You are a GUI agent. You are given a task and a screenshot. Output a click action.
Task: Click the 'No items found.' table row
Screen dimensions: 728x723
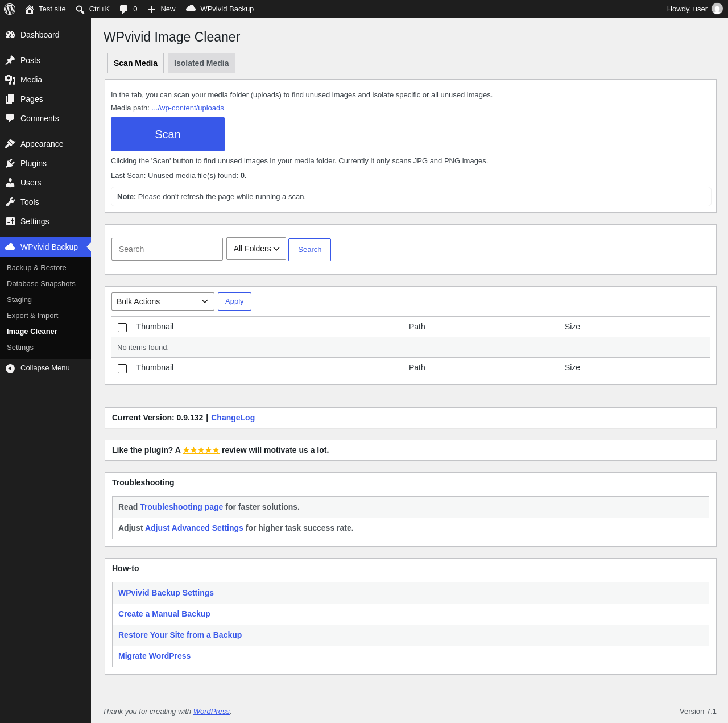411,348
